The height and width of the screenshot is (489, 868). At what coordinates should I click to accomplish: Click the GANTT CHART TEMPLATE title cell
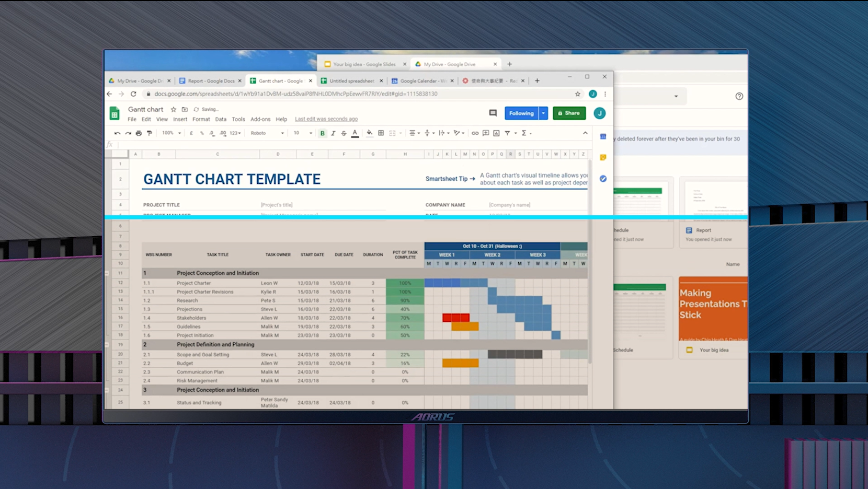[x=232, y=179]
